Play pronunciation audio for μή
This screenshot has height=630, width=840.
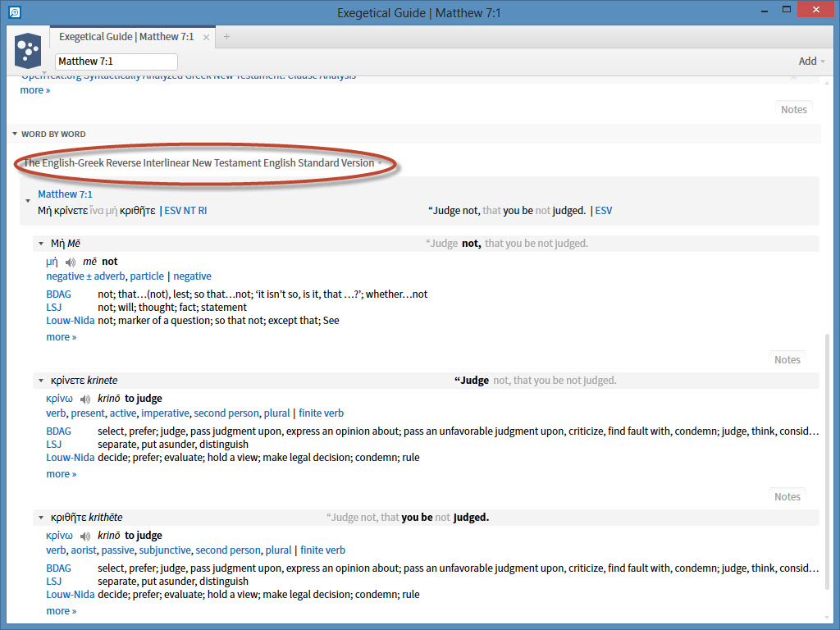coord(71,262)
